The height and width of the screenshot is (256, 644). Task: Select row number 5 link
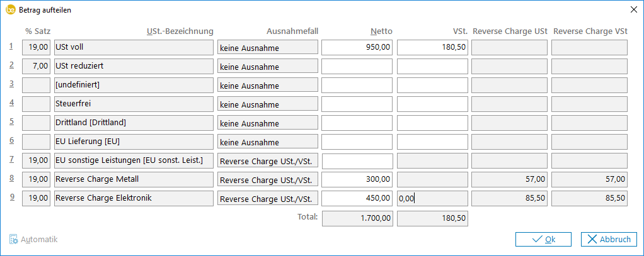point(11,122)
